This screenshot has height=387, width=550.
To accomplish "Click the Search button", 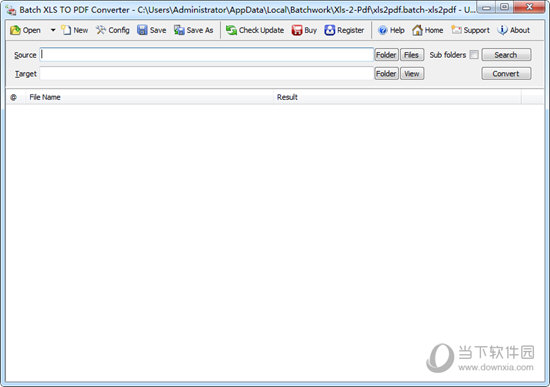I will 506,55.
